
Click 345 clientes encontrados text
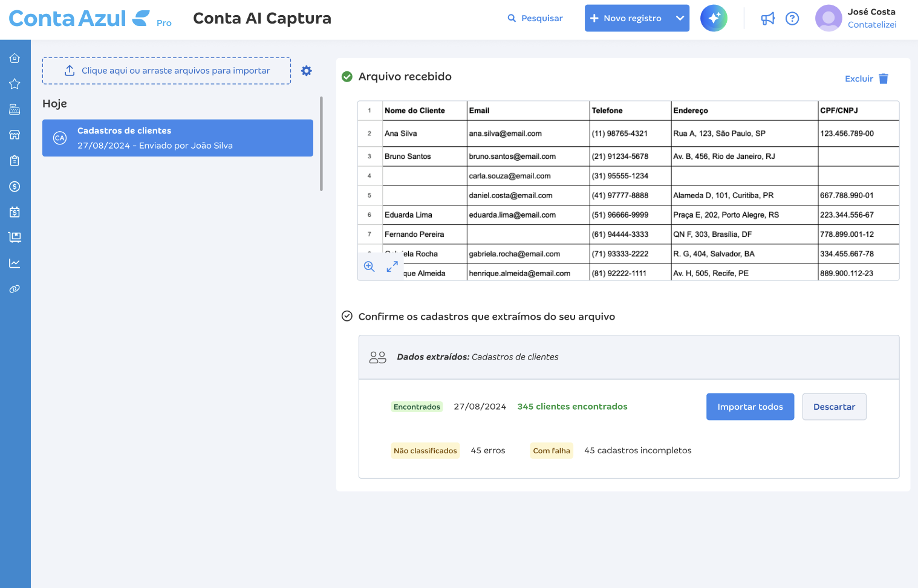pyautogui.click(x=572, y=407)
